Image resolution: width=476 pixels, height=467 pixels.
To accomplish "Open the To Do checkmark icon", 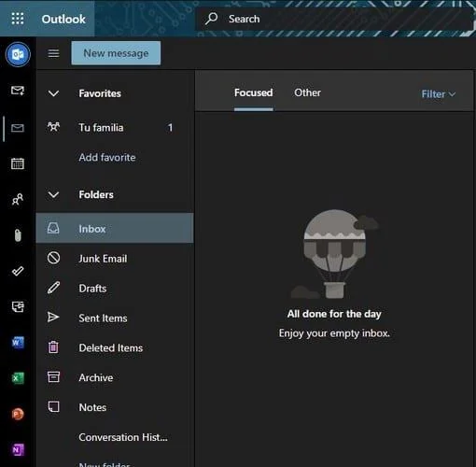I will (x=18, y=271).
